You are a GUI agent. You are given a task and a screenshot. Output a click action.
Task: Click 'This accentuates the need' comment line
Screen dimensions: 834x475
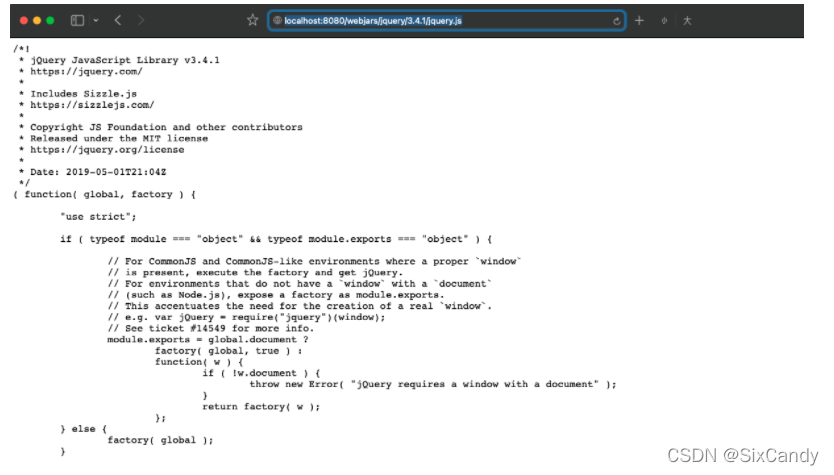coord(299,306)
